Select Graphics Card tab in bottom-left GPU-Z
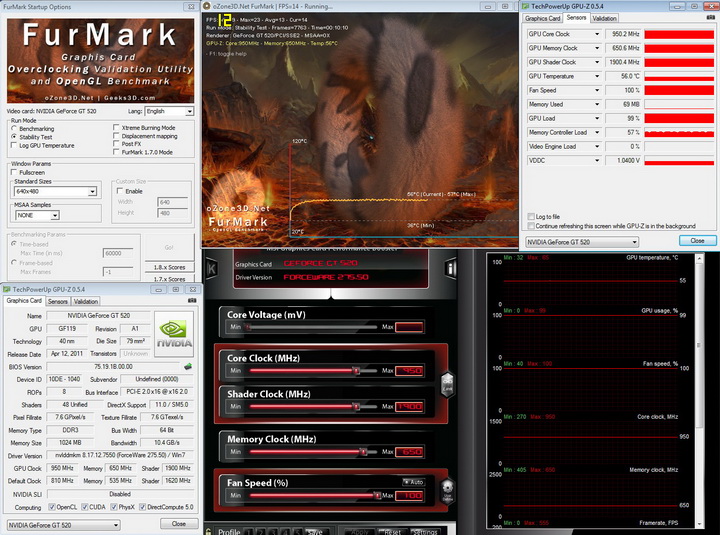 coord(24,300)
